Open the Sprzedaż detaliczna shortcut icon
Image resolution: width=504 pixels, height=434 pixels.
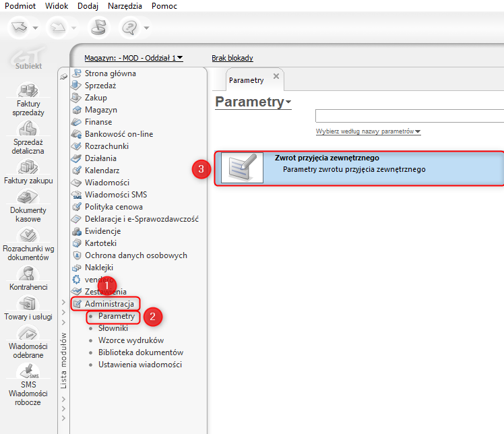click(x=28, y=128)
